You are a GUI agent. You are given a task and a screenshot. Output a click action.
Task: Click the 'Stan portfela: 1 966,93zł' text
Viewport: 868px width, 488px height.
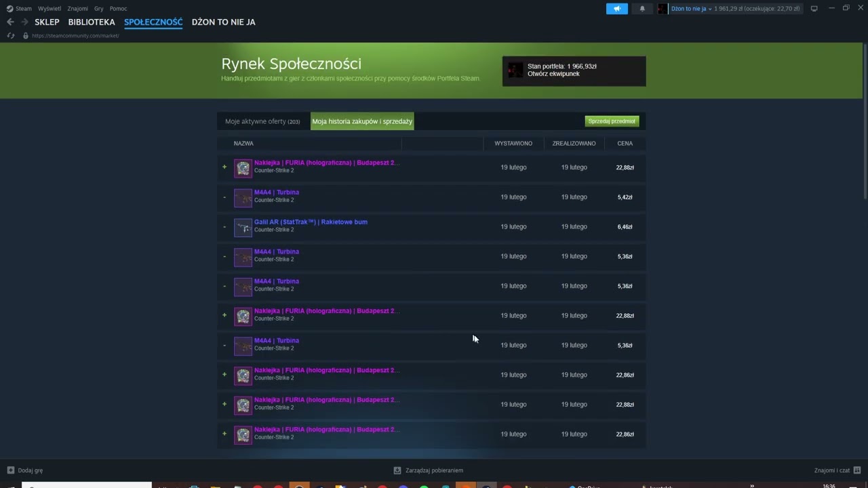pos(562,66)
